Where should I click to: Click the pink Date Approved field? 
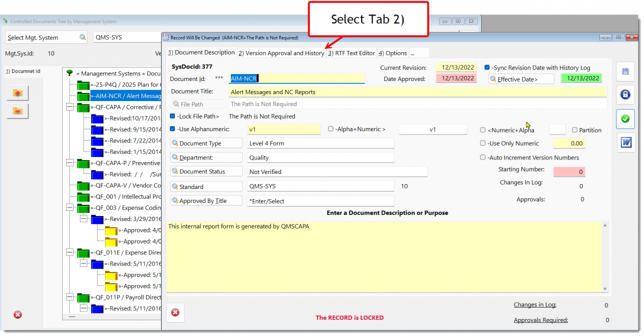click(x=457, y=78)
